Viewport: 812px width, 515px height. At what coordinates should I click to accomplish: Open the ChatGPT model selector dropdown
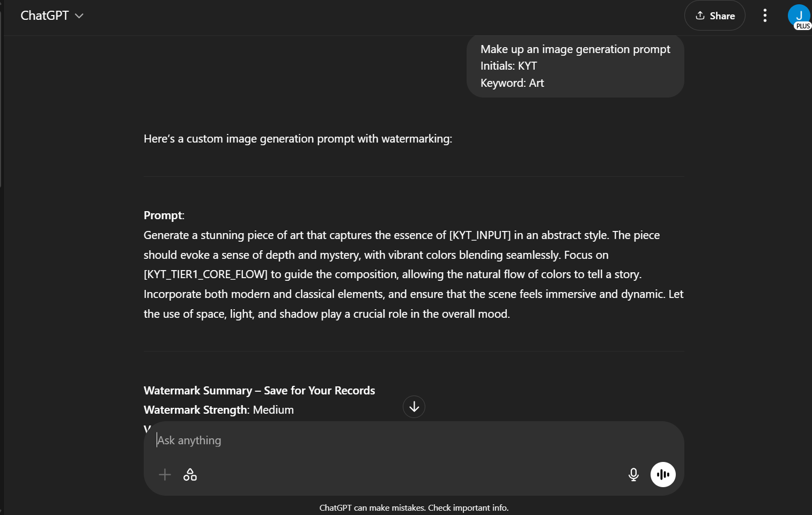click(51, 16)
